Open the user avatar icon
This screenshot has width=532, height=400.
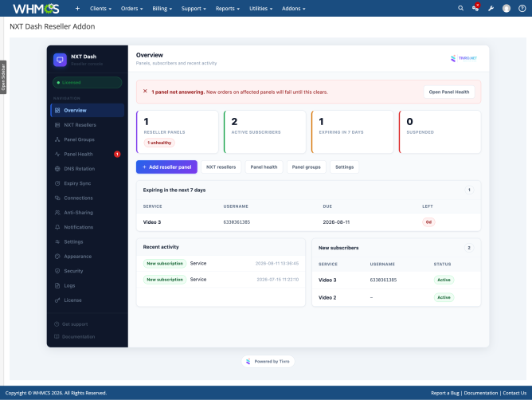(507, 9)
